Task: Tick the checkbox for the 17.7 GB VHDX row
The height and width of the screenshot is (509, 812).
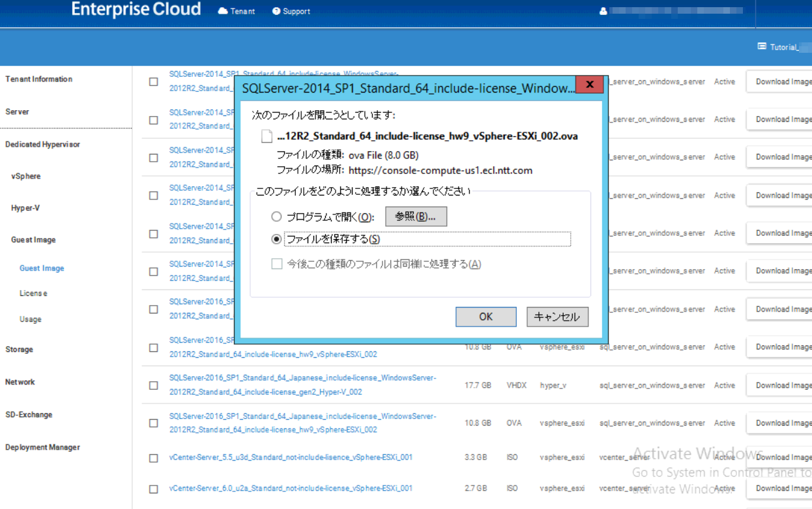Action: [x=153, y=385]
